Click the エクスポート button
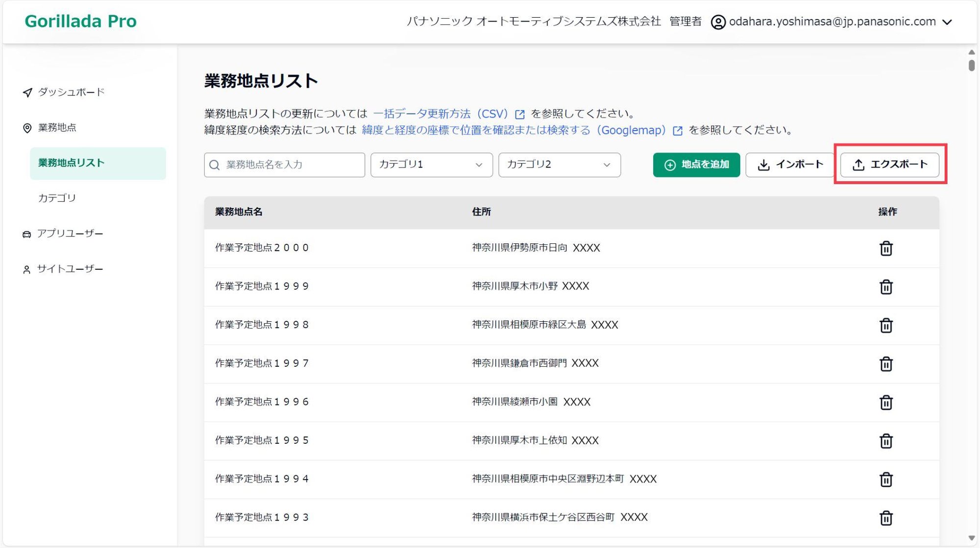This screenshot has height=548, width=980. 889,165
